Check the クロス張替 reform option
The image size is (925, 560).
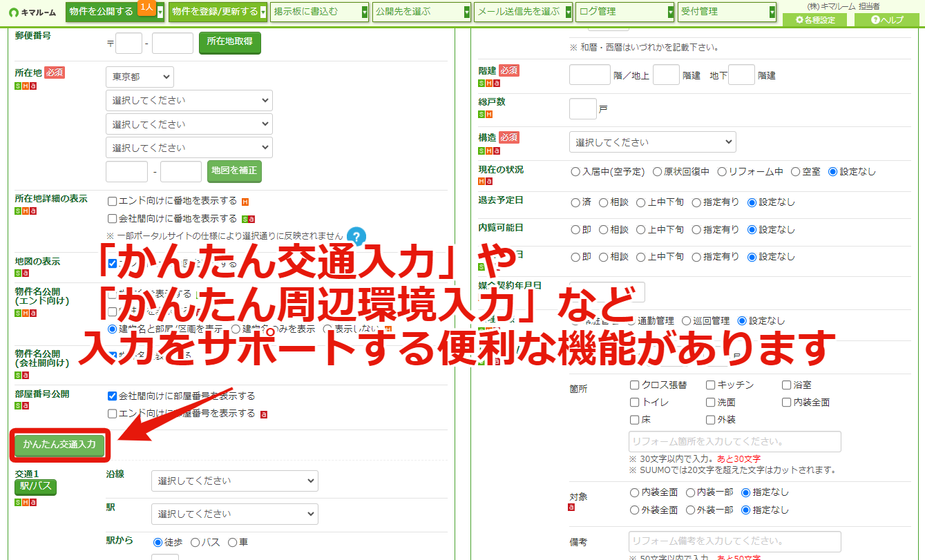(x=635, y=385)
